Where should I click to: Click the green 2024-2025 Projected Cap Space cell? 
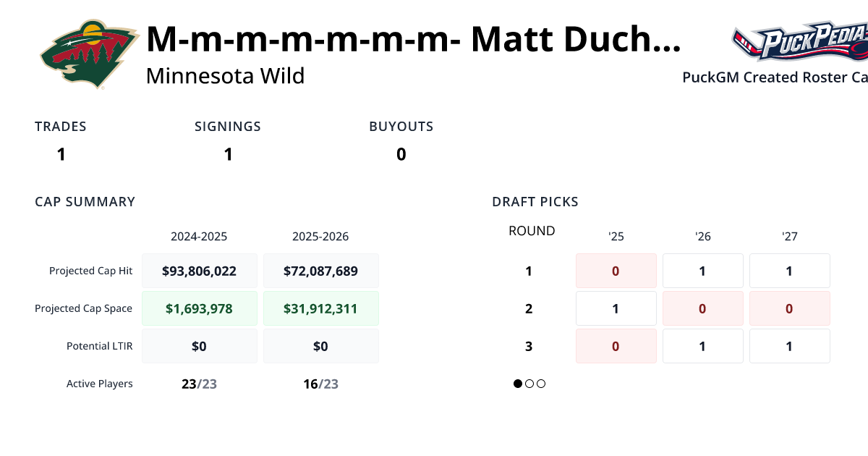pyautogui.click(x=200, y=309)
